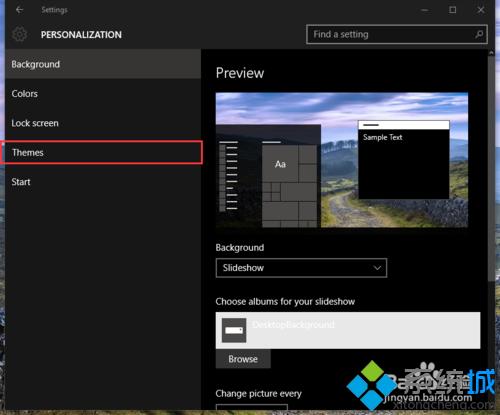Go to Lock screen settings
The height and width of the screenshot is (415, 500).
coord(103,123)
